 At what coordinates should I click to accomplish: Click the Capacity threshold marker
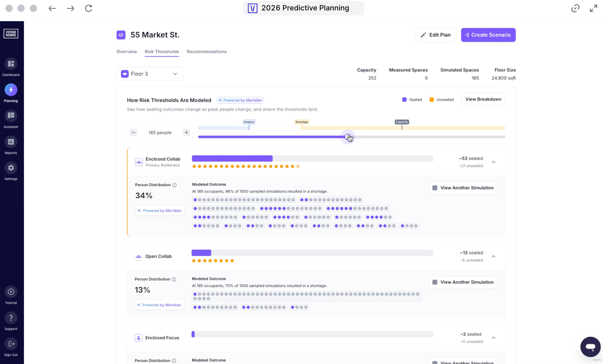click(x=402, y=122)
